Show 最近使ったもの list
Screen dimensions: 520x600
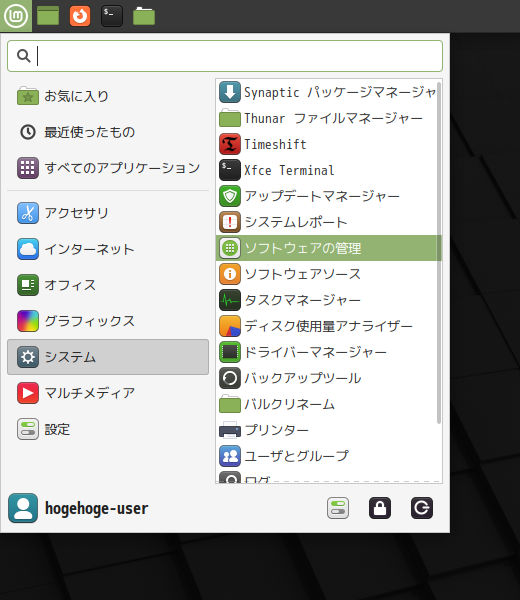click(x=108, y=132)
